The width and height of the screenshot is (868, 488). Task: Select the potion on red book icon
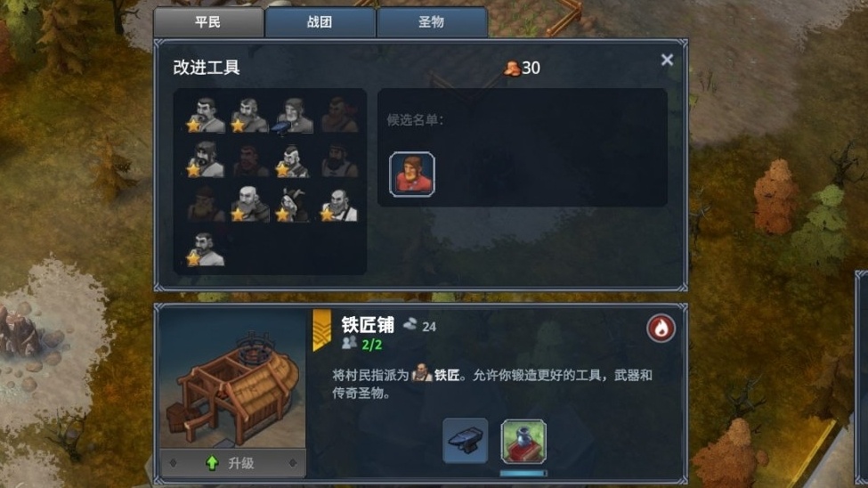pyautogui.click(x=523, y=441)
